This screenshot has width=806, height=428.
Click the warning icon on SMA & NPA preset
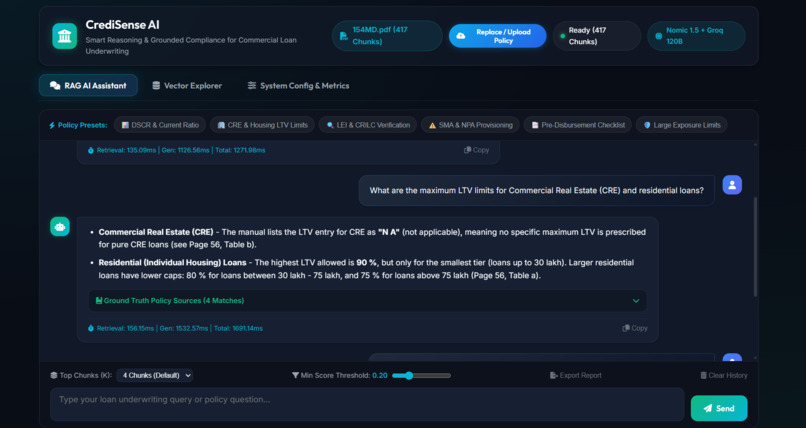[x=432, y=125]
